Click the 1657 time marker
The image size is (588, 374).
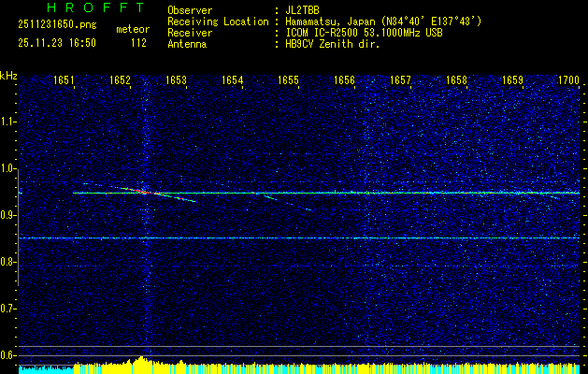(x=400, y=80)
